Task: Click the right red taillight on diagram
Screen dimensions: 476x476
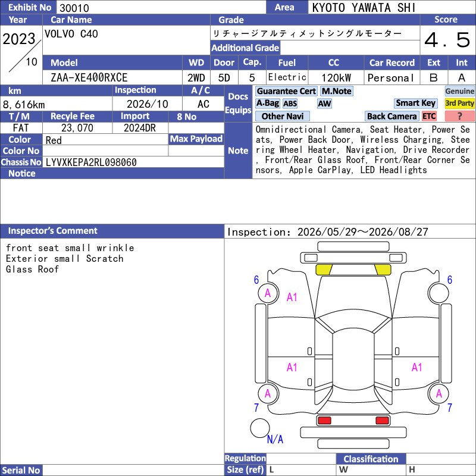Action: pyautogui.click(x=382, y=421)
